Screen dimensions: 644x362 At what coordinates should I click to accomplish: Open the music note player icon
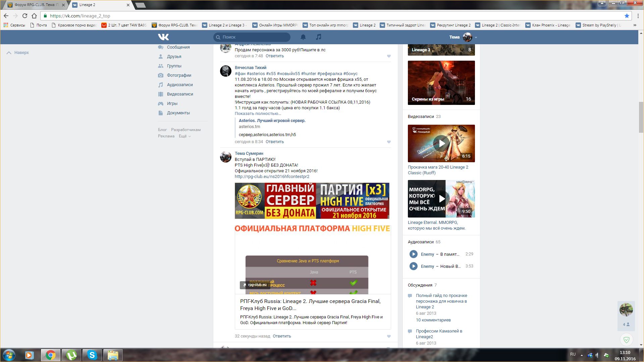point(319,37)
